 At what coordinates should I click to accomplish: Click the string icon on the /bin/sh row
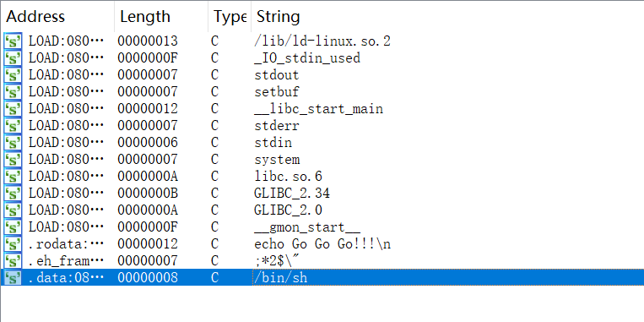[13, 277]
